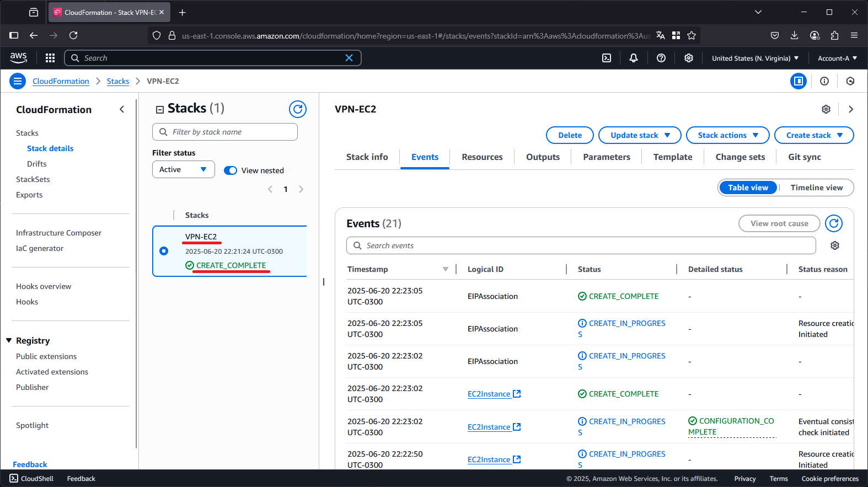The image size is (868, 487).
Task: Open the info panel icon
Action: click(824, 81)
